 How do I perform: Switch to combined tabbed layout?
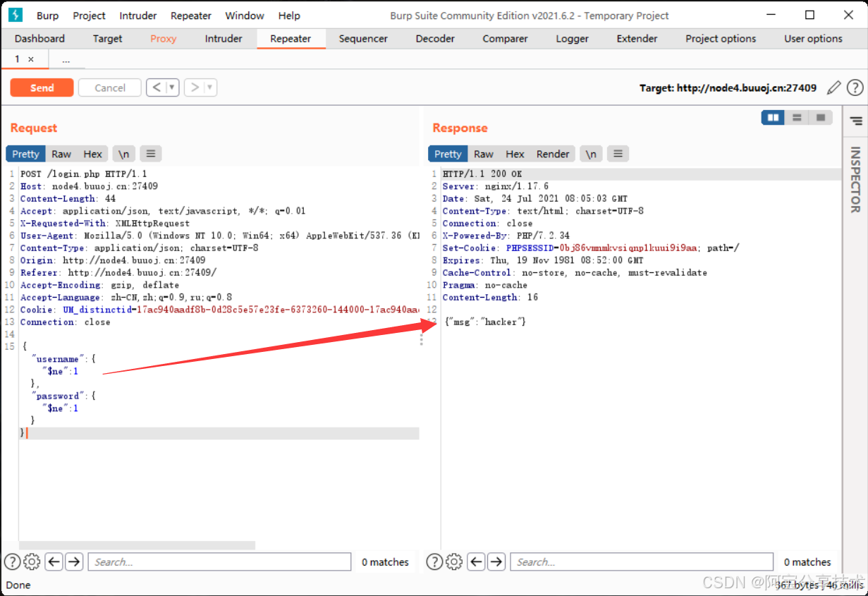(820, 118)
